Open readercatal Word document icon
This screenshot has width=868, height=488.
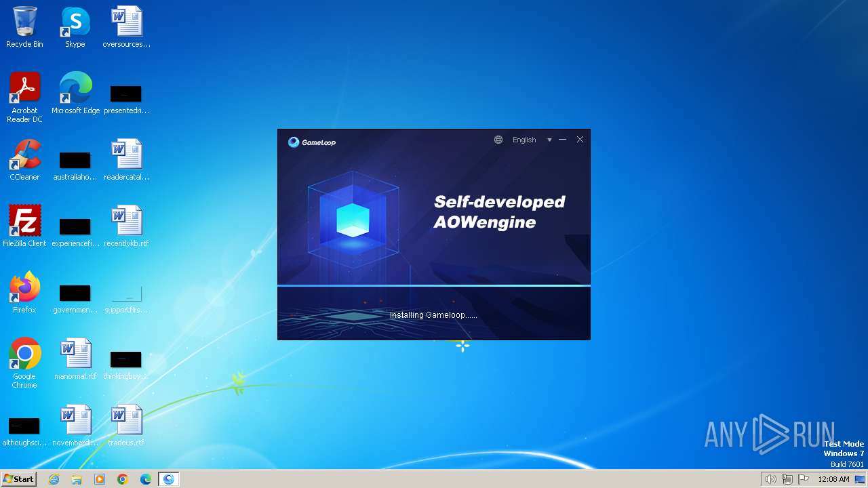[x=126, y=160]
